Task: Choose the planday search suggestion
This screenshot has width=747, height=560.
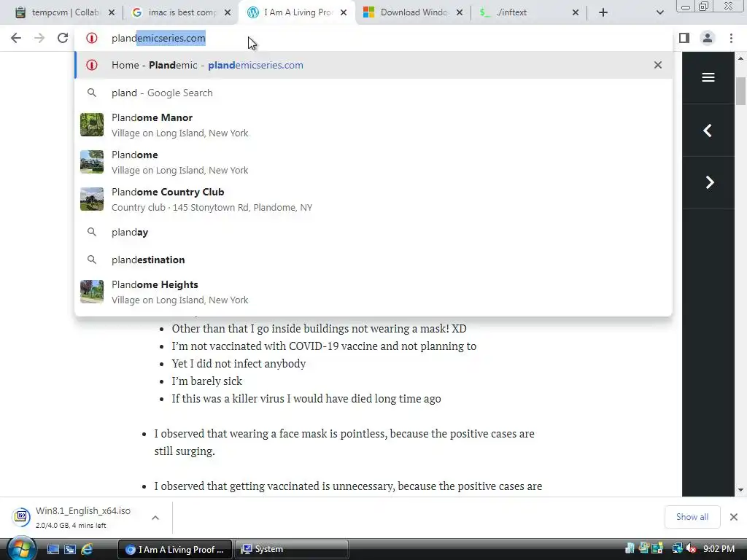Action: (x=373, y=232)
